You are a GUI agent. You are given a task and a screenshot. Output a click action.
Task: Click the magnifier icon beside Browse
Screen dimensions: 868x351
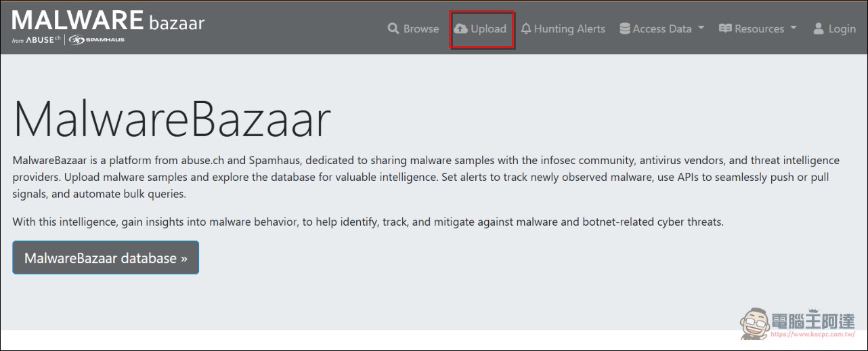[x=393, y=28]
